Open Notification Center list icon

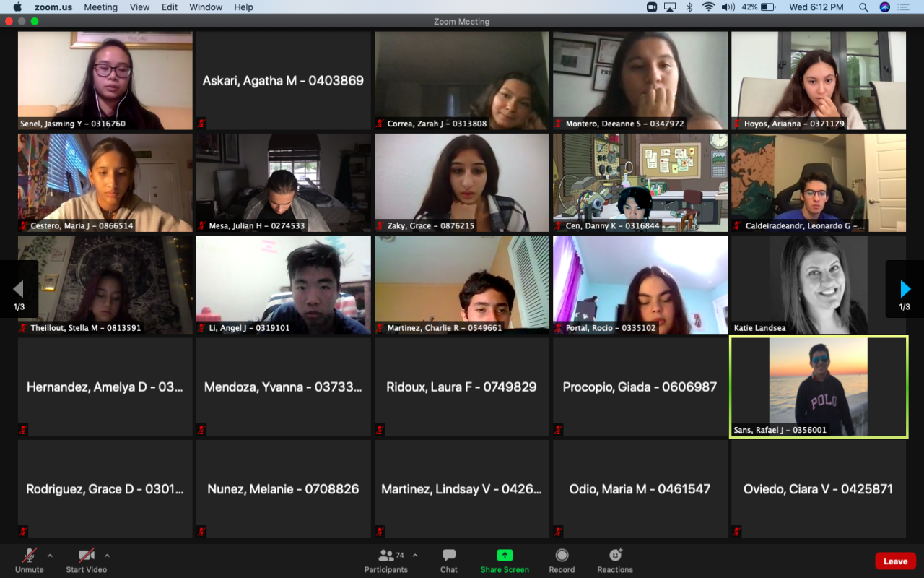click(903, 7)
